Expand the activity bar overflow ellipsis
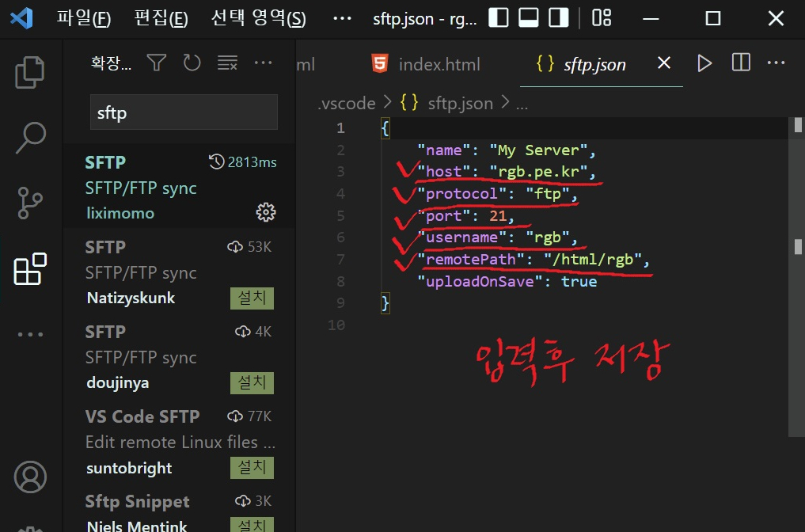 tap(30, 333)
